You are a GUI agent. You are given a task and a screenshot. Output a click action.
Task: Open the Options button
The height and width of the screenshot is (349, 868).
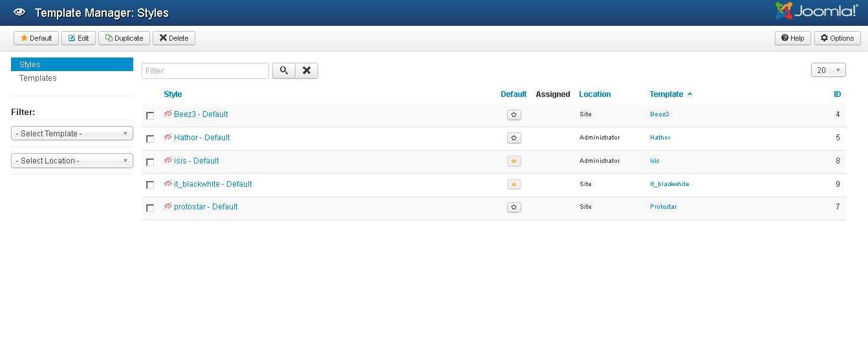838,38
